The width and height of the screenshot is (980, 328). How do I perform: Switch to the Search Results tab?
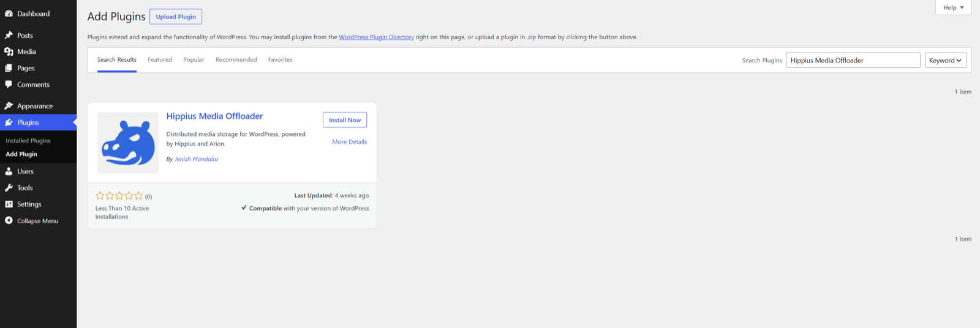pos(117,60)
